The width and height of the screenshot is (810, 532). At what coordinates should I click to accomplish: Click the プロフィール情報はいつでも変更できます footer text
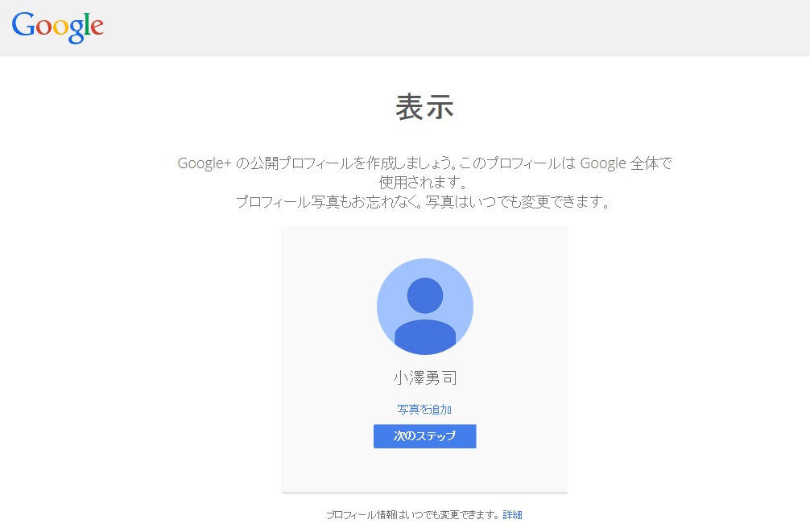412,514
